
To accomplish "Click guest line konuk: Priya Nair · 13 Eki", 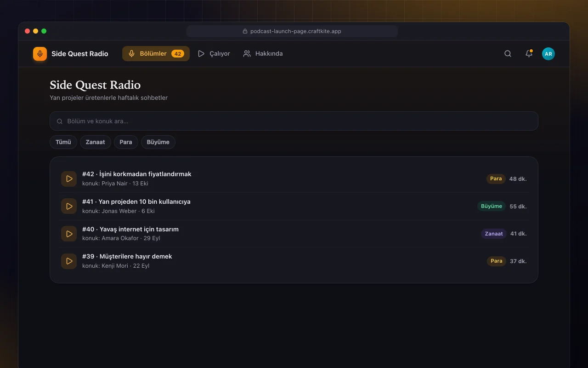I will 115,184.
